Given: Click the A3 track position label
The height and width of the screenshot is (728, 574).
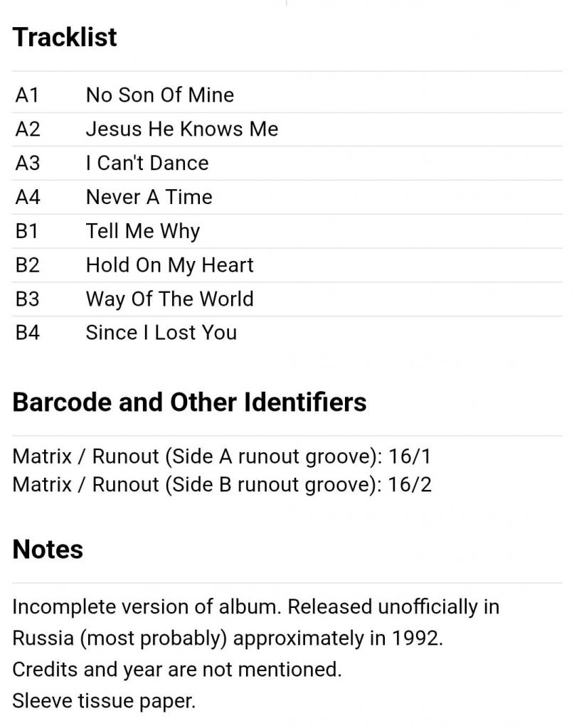Looking at the screenshot, I should coord(28,164).
